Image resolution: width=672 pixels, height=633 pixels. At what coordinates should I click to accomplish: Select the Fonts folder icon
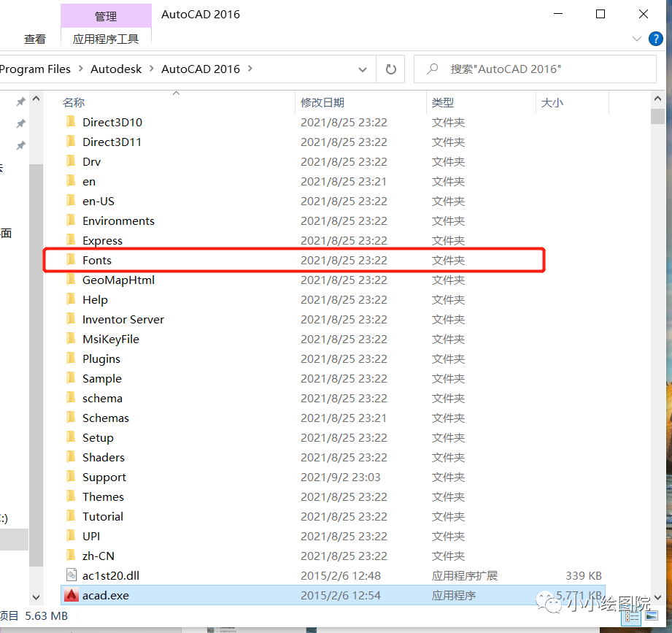(x=72, y=260)
